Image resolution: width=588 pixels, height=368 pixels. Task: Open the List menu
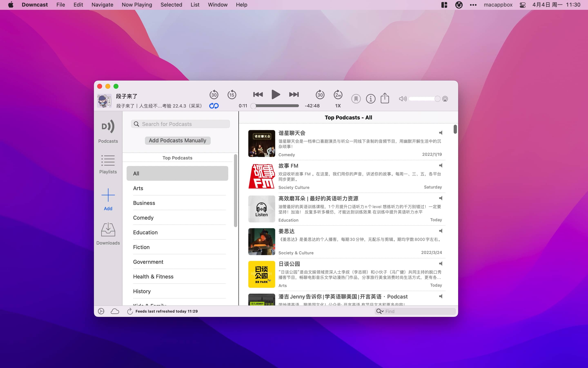tap(195, 5)
